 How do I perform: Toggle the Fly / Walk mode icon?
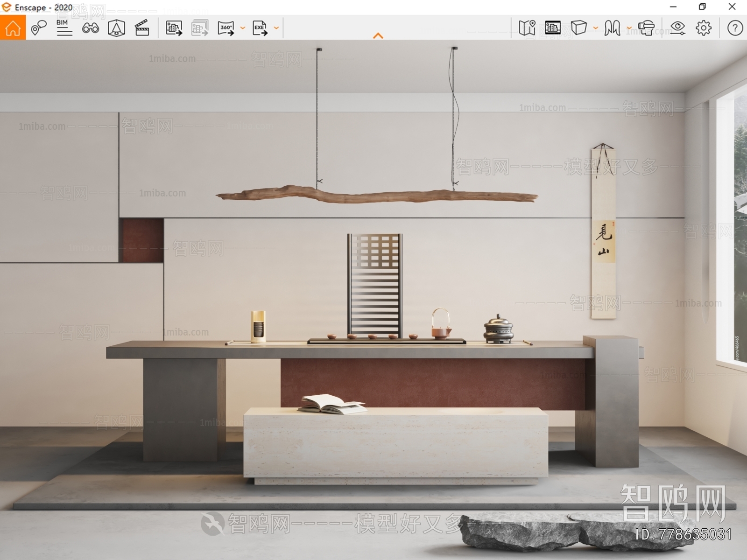pyautogui.click(x=612, y=28)
